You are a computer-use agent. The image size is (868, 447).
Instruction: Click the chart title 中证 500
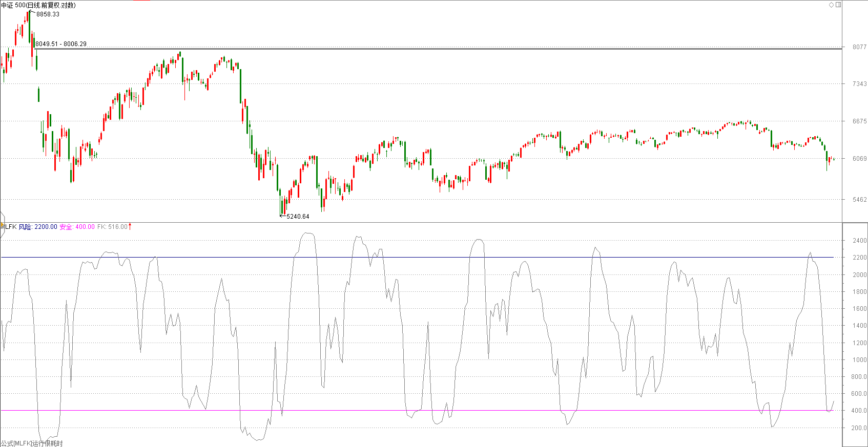pos(38,5)
